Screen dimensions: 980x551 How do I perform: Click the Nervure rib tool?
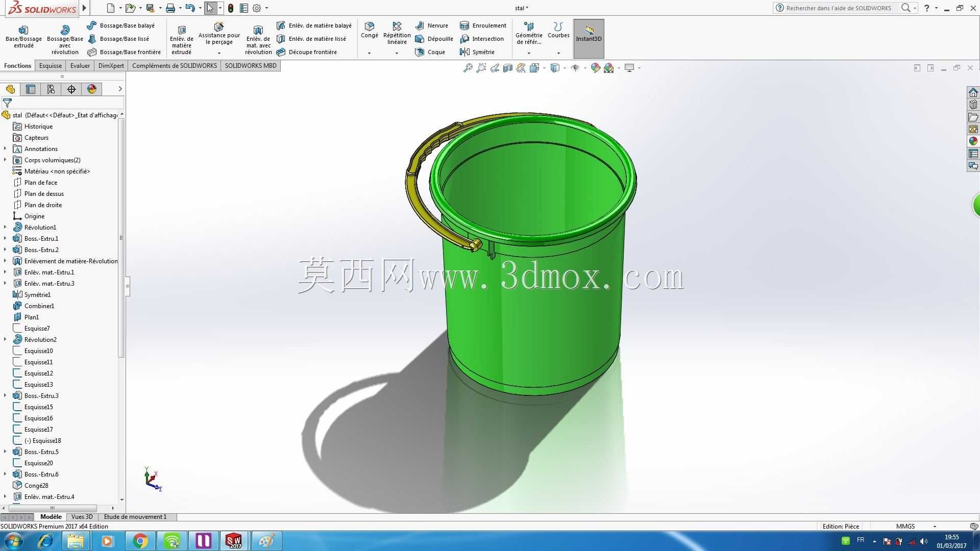432,26
